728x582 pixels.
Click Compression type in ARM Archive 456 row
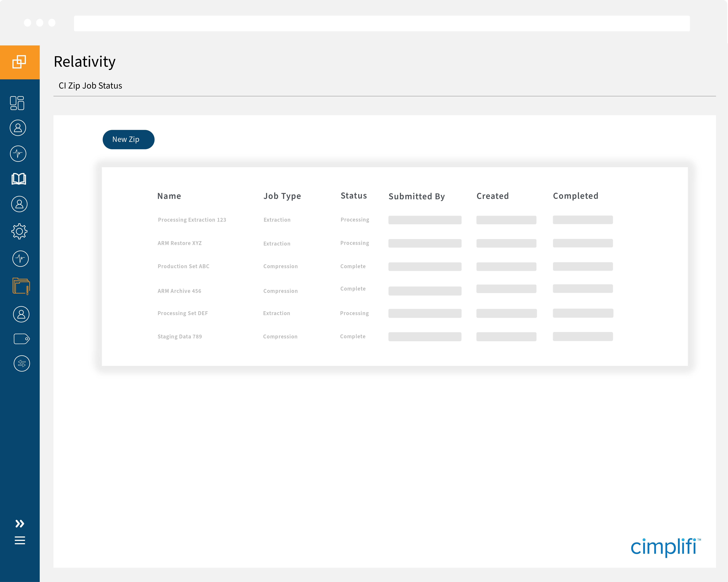click(281, 291)
